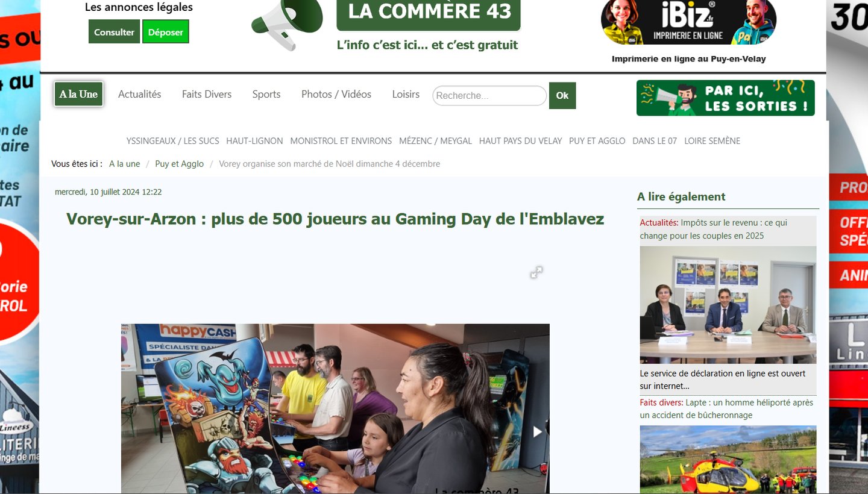Open the iBiz Imprimerie en ligne banner
The image size is (868, 494).
(x=688, y=22)
